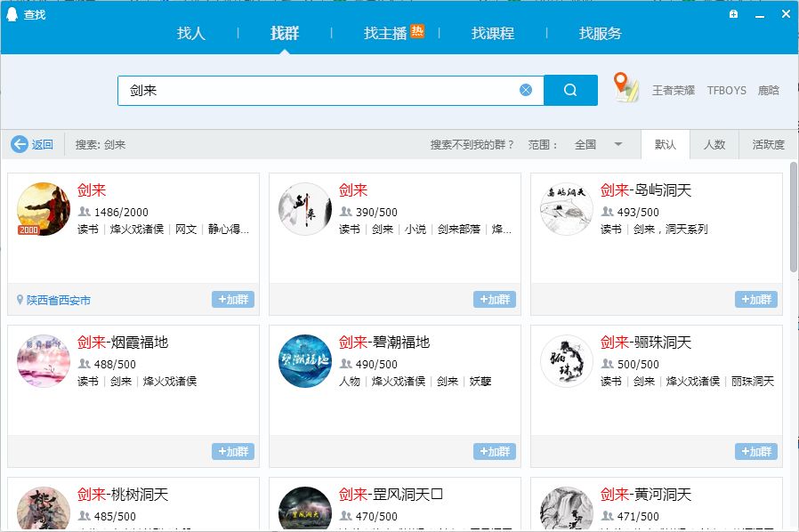
Task: Click the magnifier search icon
Action: pos(570,90)
